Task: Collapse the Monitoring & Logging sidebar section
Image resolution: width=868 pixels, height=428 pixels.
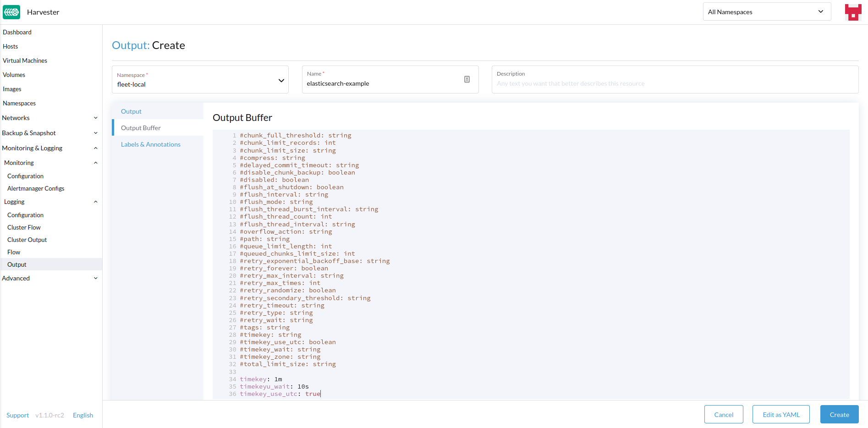Action: point(96,148)
